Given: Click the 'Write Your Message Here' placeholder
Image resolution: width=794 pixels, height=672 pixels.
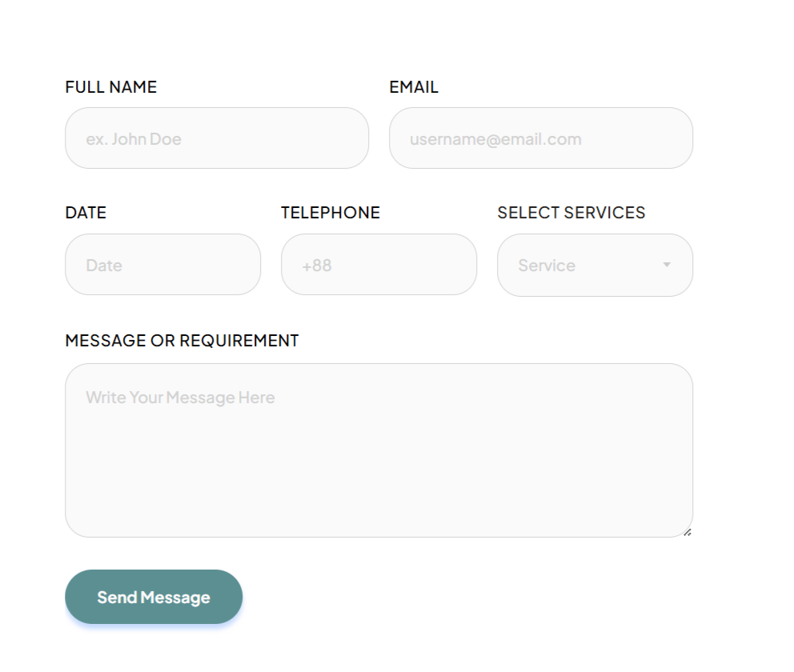Looking at the screenshot, I should (180, 398).
